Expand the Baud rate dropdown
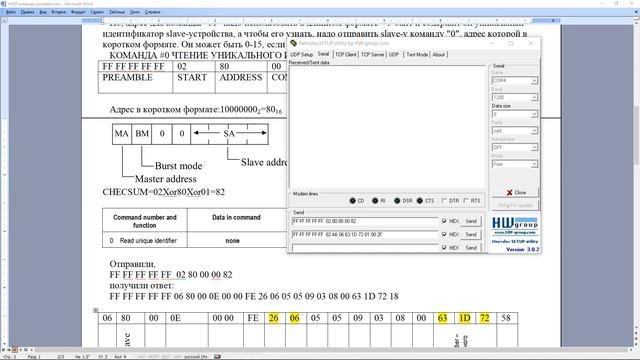 pyautogui.click(x=534, y=98)
